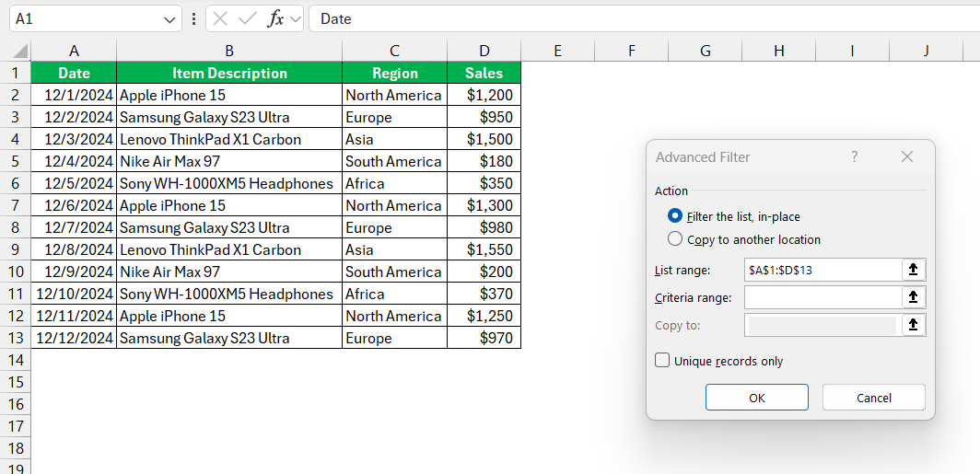Click the Sales header cell
The image size is (980, 474).
(484, 73)
